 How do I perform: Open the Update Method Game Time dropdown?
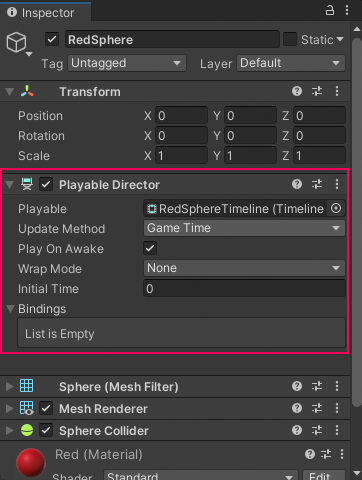coord(244,228)
